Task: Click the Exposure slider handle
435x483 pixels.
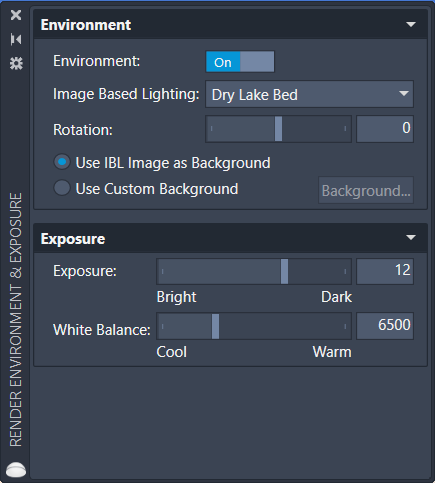Action: pyautogui.click(x=284, y=271)
